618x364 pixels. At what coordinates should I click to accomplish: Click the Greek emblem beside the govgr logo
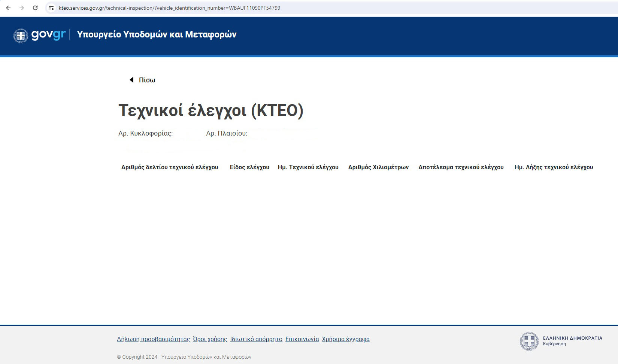[x=21, y=36]
